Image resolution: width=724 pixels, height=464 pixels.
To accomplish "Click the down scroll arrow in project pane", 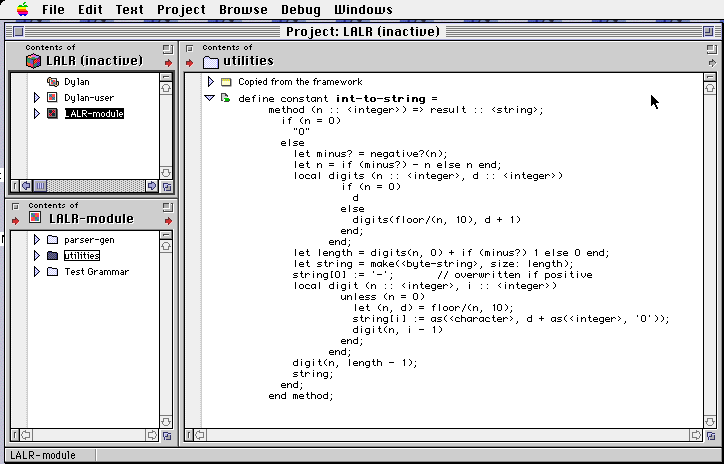I will coord(166,173).
